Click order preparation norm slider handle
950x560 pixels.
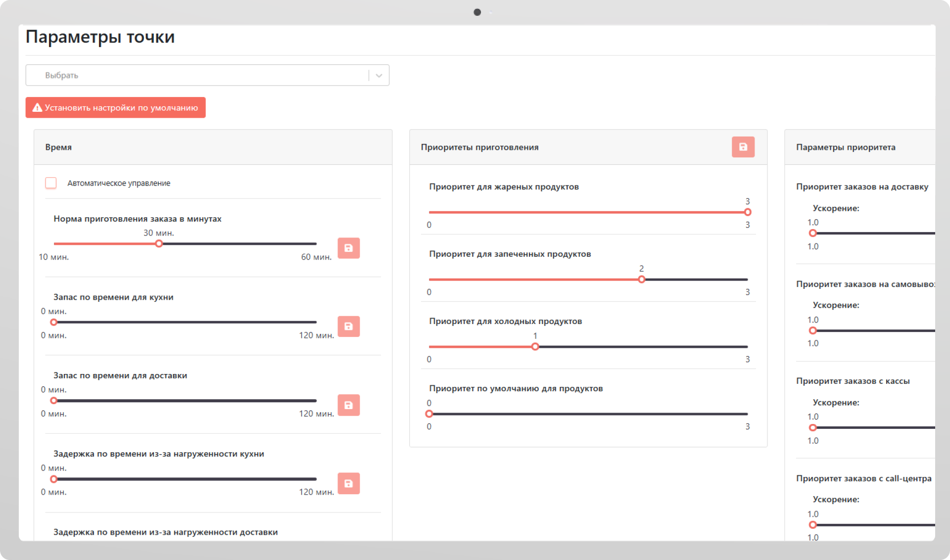[159, 244]
